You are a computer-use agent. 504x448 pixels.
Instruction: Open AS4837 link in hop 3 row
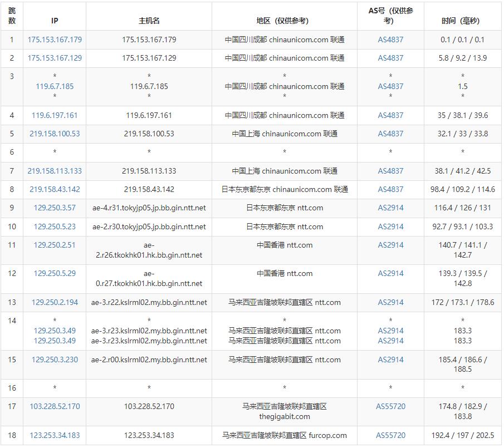click(390, 86)
